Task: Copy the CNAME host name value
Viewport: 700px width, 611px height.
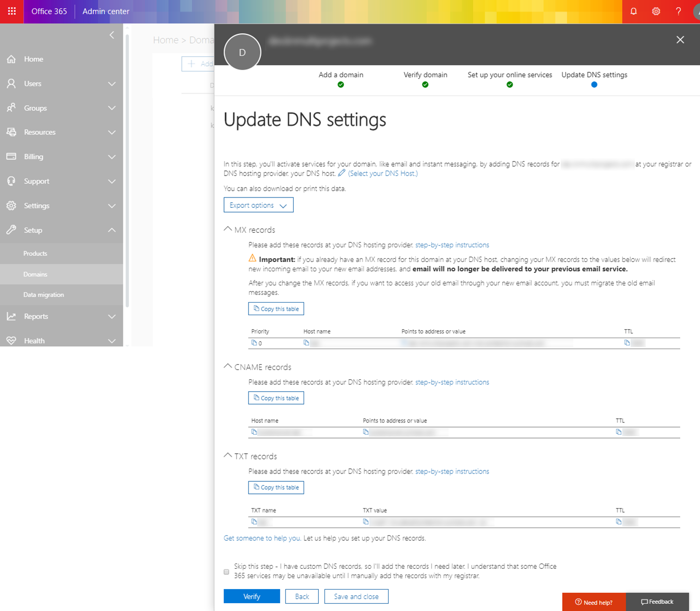Action: point(254,432)
